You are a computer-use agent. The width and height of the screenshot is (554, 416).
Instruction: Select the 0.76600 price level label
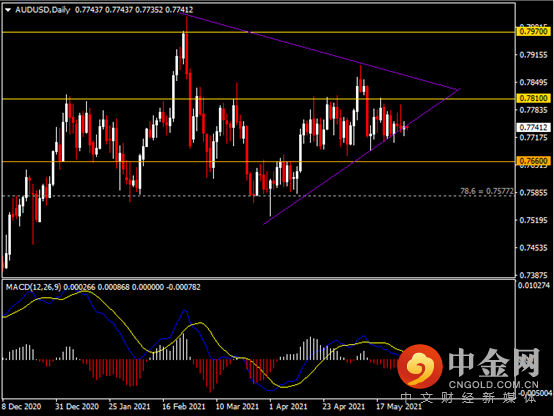click(534, 161)
